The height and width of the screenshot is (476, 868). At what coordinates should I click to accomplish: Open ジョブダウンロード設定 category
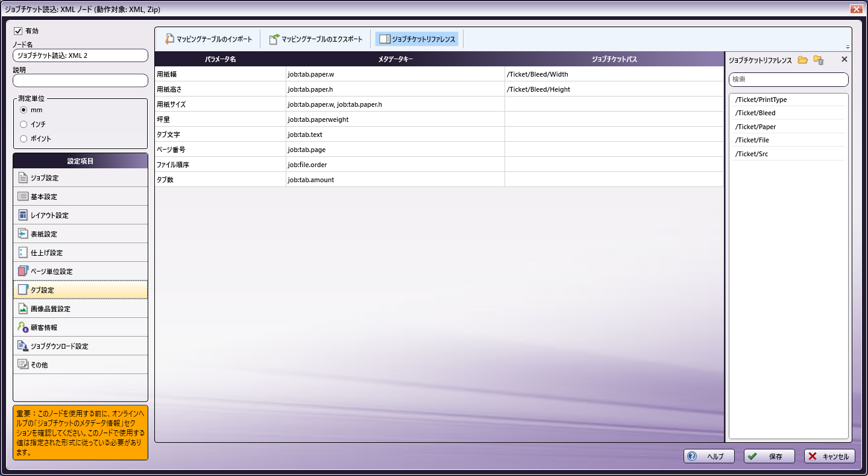tap(80, 346)
